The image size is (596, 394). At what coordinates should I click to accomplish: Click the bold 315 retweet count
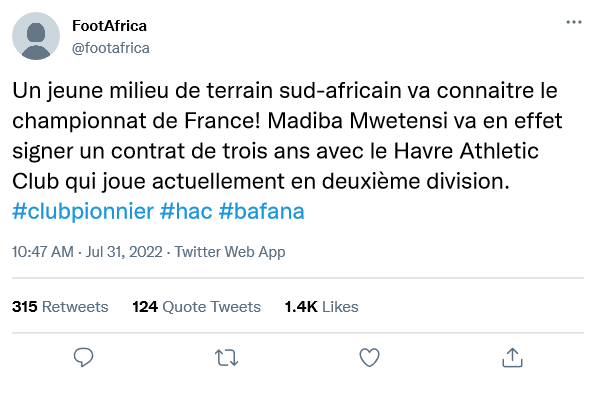tap(25, 307)
